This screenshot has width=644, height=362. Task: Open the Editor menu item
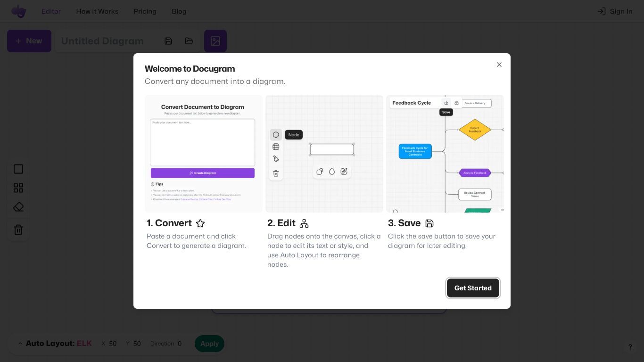point(51,11)
